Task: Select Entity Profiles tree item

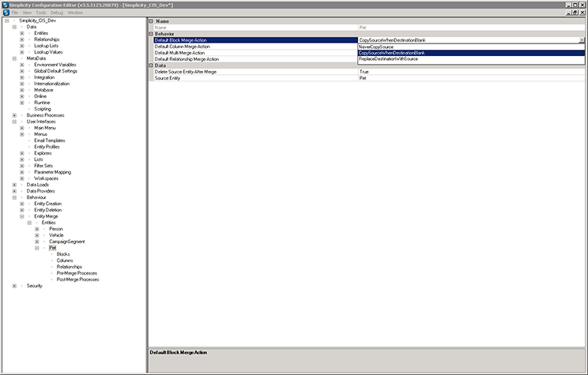Action: pos(47,147)
